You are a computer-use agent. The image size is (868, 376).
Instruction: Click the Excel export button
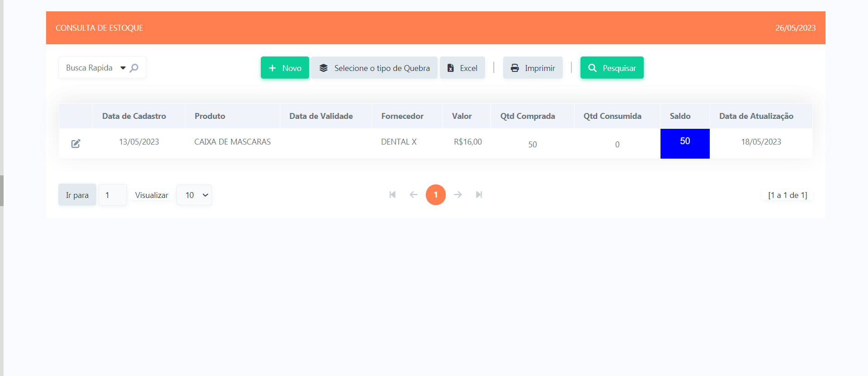462,68
